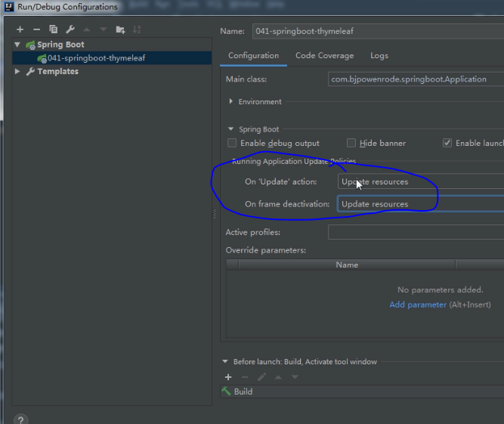Screen dimensions: 504x424
Task: Add a before-launch task with plus
Action: click(x=228, y=376)
